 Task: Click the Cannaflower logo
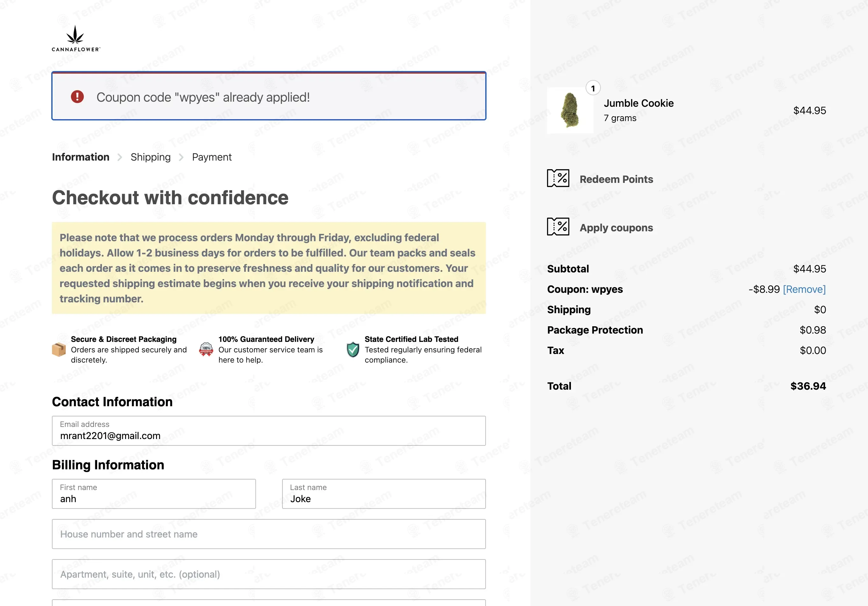pyautogui.click(x=76, y=39)
